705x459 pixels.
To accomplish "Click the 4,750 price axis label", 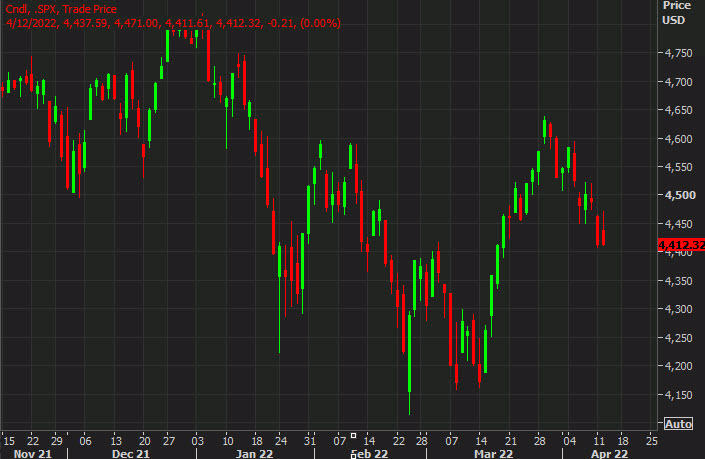I will coord(678,53).
